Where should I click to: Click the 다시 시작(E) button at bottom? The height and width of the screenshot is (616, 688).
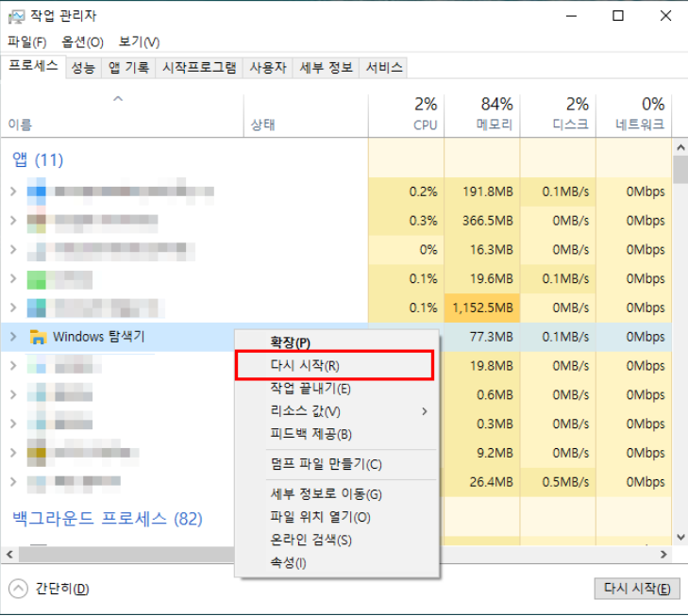pyautogui.click(x=637, y=589)
